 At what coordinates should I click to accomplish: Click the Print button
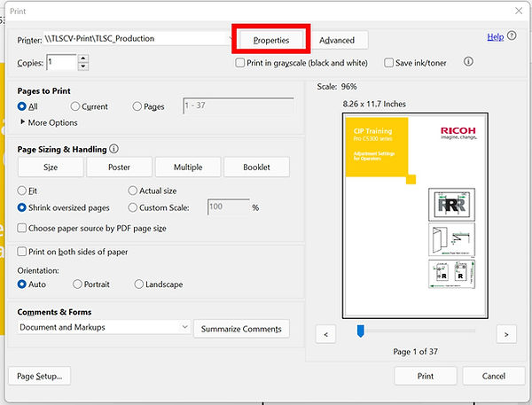pyautogui.click(x=426, y=376)
